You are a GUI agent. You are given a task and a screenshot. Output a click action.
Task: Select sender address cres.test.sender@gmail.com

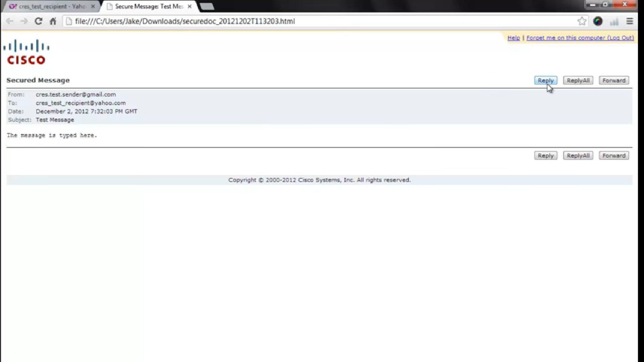(x=76, y=95)
